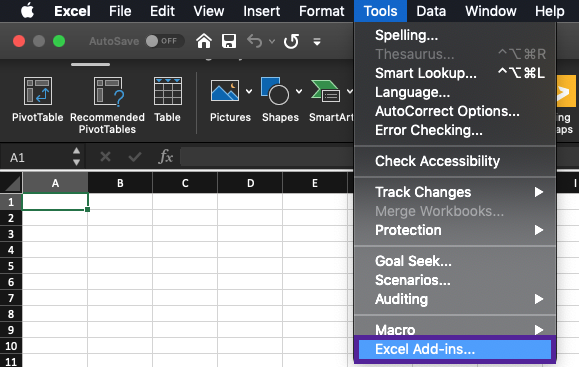This screenshot has width=579, height=367.
Task: Choose Error Checking... menu item
Action: click(x=455, y=130)
